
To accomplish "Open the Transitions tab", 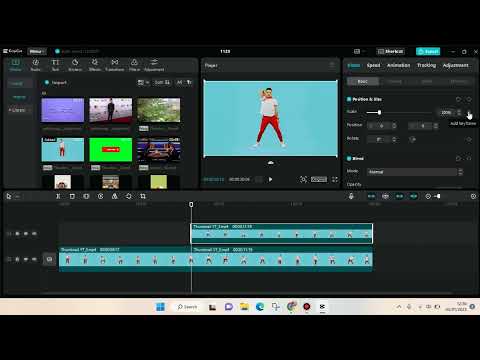I will pyautogui.click(x=115, y=65).
